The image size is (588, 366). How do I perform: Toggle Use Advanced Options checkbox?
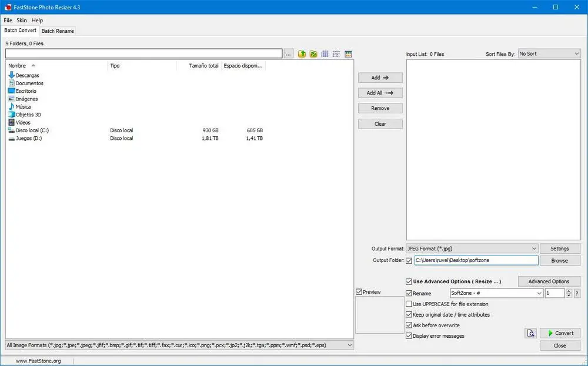point(409,282)
